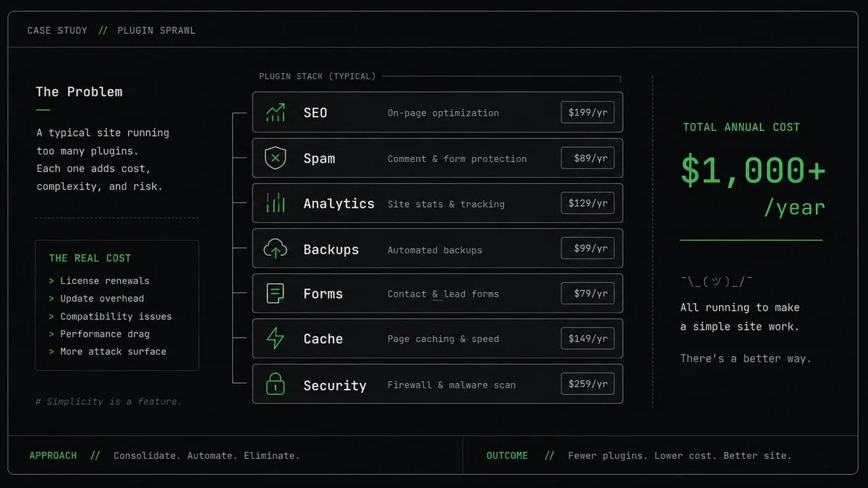Click the Security padlock icon
The width and height of the screenshot is (868, 488).
point(275,384)
